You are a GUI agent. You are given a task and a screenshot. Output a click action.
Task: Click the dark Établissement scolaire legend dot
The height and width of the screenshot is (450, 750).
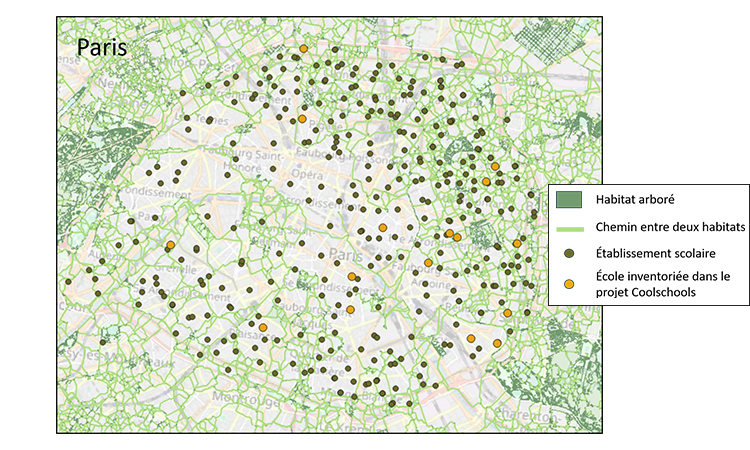point(569,252)
